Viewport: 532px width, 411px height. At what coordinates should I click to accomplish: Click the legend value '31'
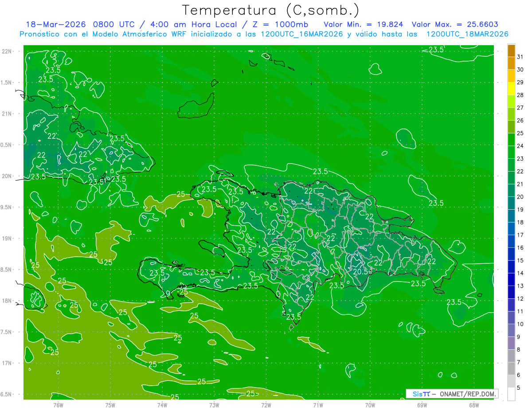click(520, 57)
